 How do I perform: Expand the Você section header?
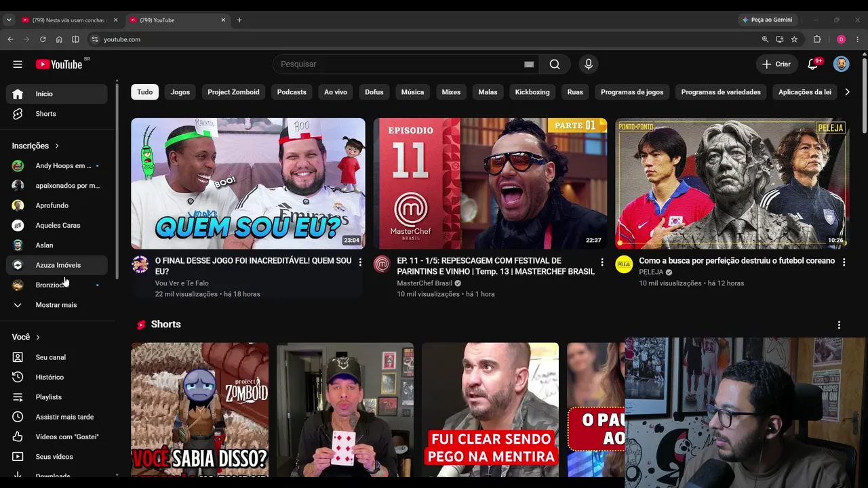pos(26,337)
